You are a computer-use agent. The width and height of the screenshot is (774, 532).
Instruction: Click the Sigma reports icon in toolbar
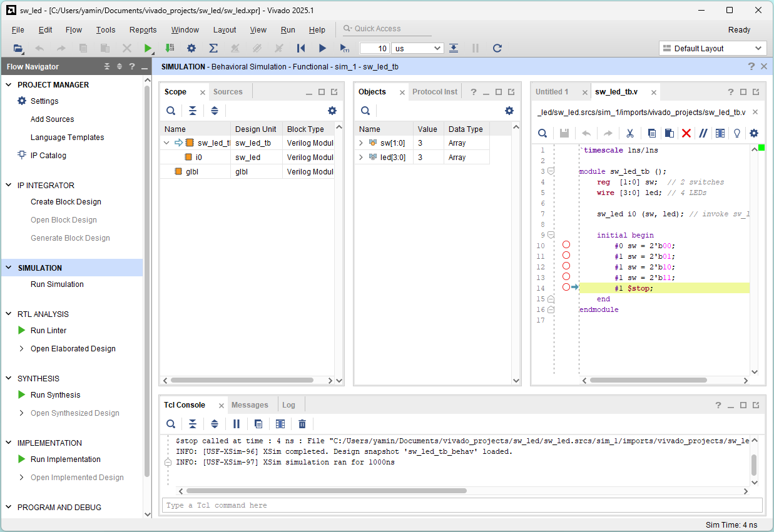click(213, 48)
